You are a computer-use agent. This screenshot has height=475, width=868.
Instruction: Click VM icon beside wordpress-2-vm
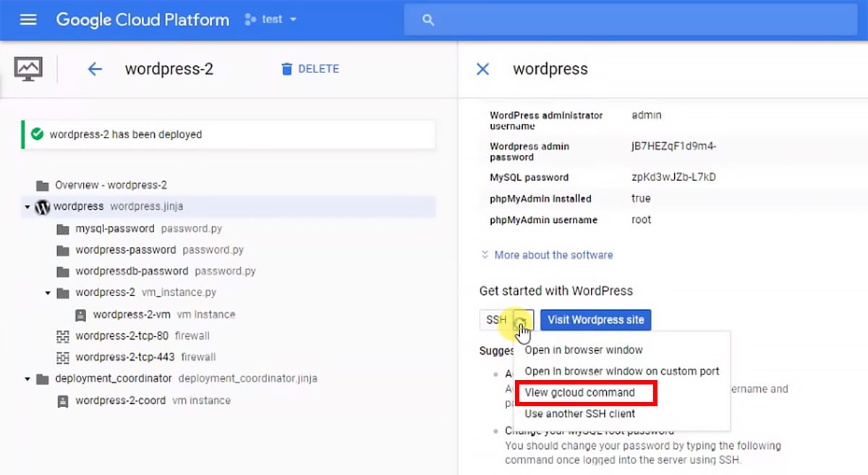(x=81, y=315)
